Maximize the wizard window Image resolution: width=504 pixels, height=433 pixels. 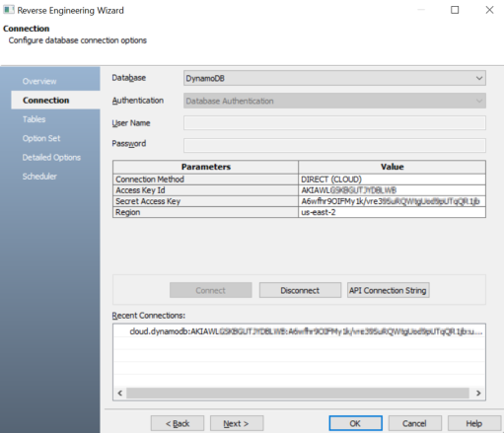pos(455,10)
